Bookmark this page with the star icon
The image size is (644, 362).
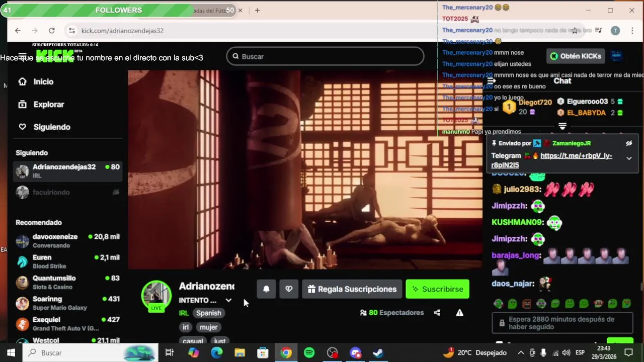click(575, 31)
